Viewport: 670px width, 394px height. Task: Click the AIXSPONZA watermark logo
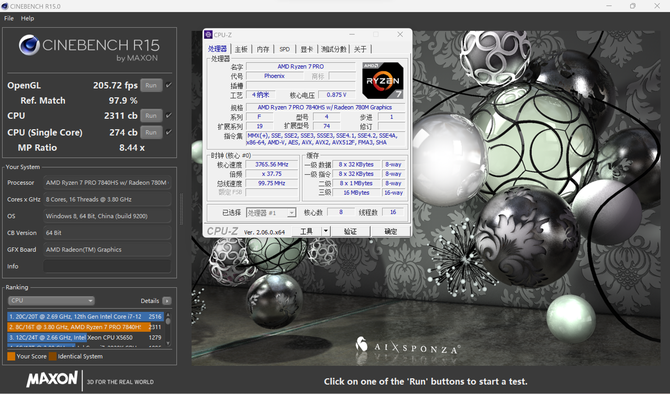click(x=408, y=347)
